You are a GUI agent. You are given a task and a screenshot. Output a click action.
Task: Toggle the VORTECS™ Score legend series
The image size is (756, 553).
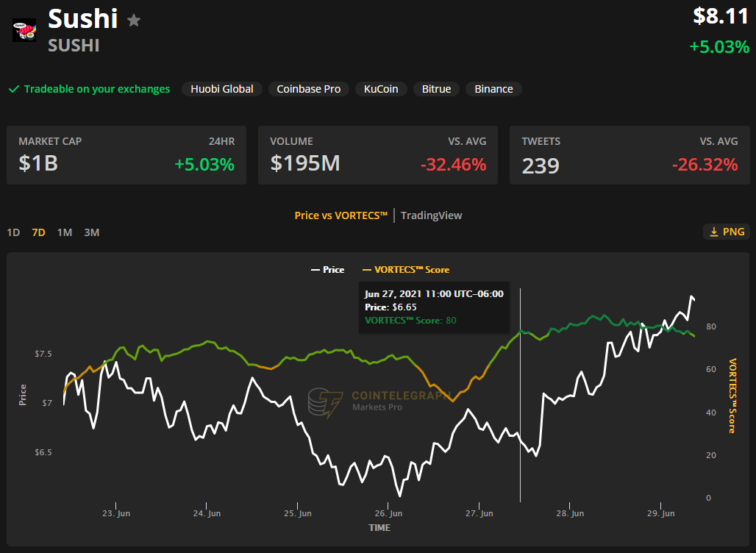(x=406, y=270)
